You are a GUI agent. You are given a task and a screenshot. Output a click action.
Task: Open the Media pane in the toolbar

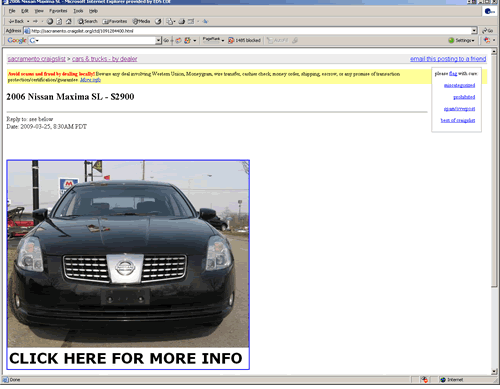pos(141,21)
